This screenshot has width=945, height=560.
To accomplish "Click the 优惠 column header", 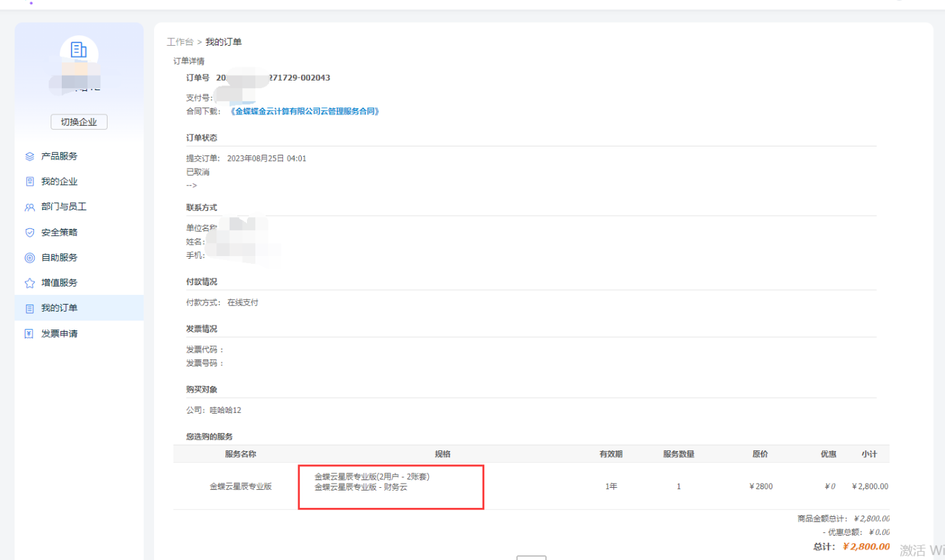I will [828, 455].
